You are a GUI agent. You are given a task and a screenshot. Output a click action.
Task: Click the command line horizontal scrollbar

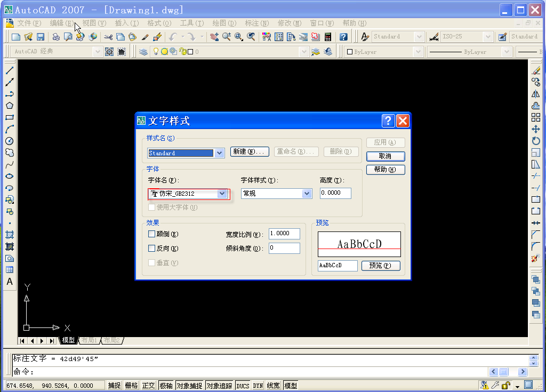[x=508, y=372]
